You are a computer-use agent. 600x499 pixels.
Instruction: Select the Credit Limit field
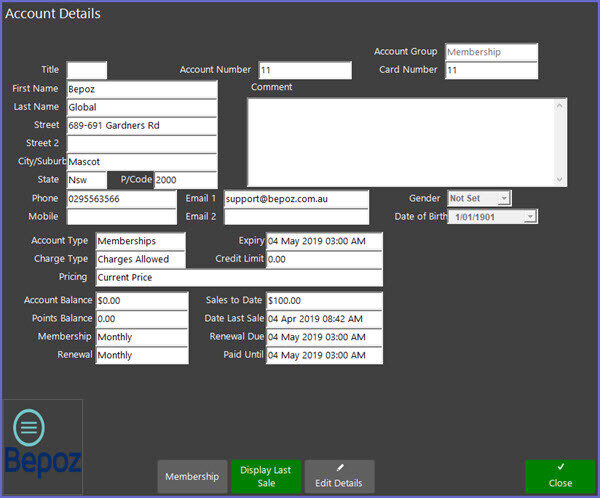point(323,259)
